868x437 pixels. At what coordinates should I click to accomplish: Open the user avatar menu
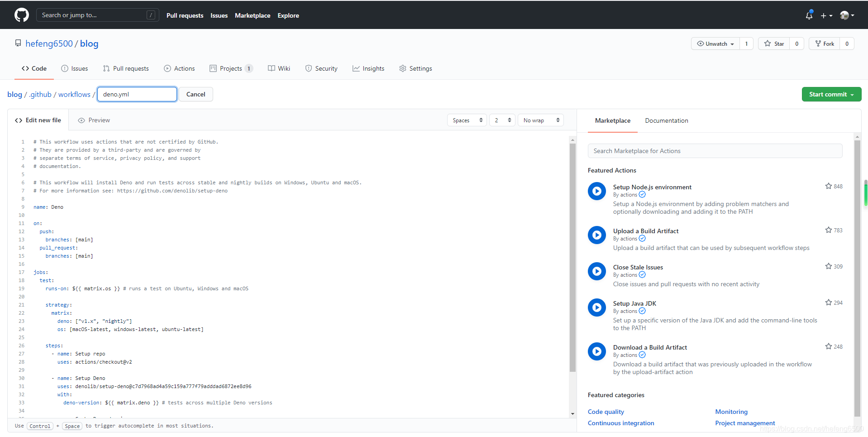pyautogui.click(x=847, y=15)
